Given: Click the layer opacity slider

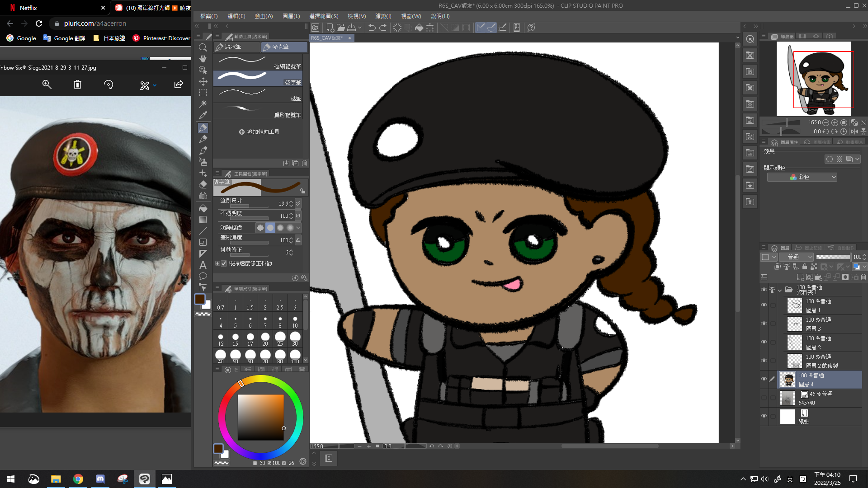Looking at the screenshot, I should click(x=833, y=257).
